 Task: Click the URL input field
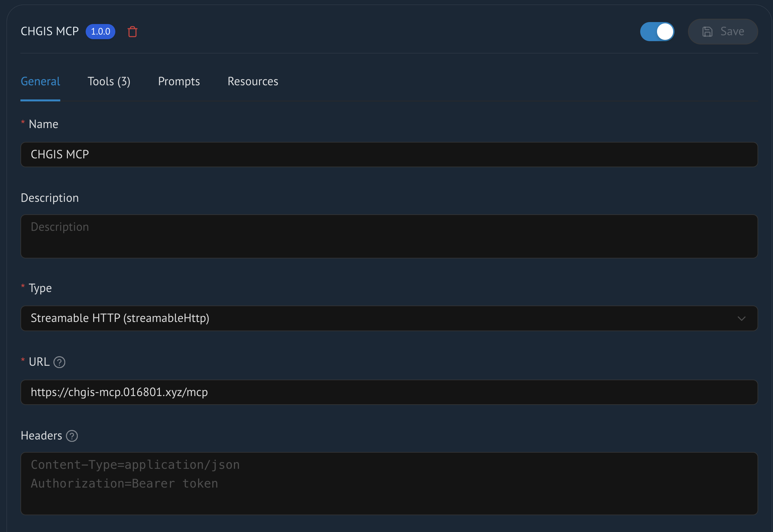pyautogui.click(x=389, y=392)
